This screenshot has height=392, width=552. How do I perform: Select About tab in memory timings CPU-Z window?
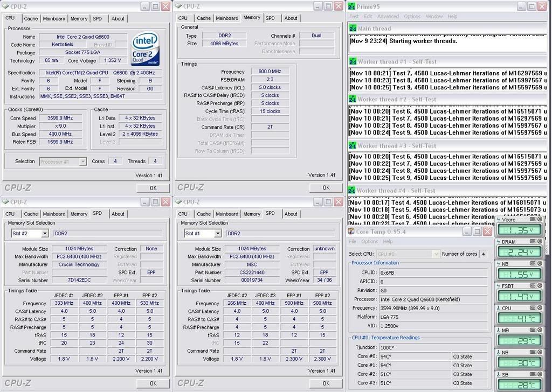(x=291, y=18)
